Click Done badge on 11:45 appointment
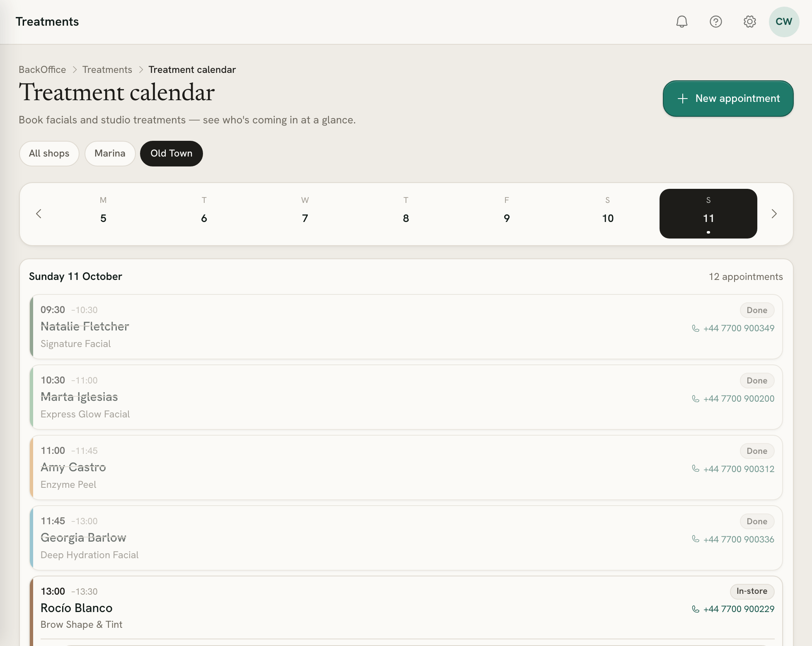The height and width of the screenshot is (646, 812). (x=757, y=521)
